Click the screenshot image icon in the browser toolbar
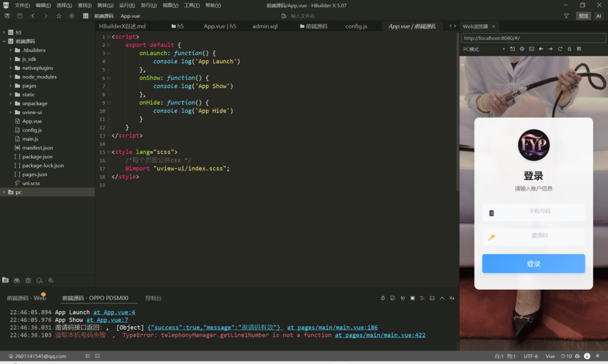 531,49
